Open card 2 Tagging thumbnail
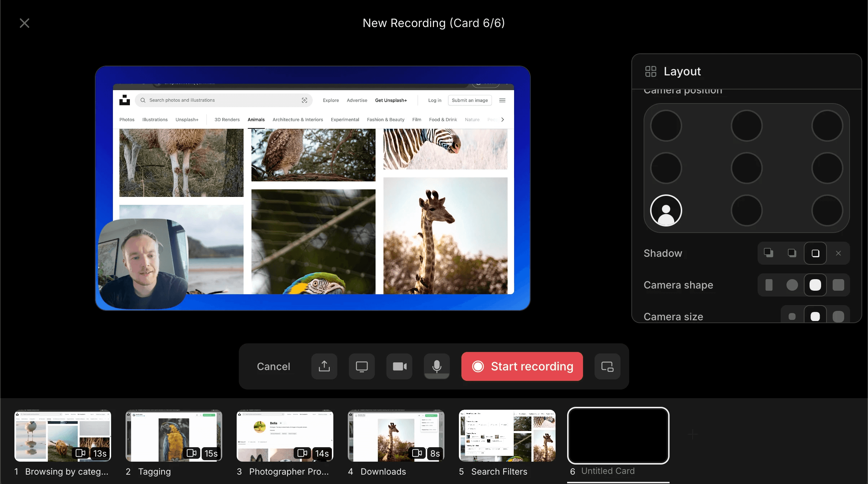Viewport: 868px width, 484px height. (174, 436)
